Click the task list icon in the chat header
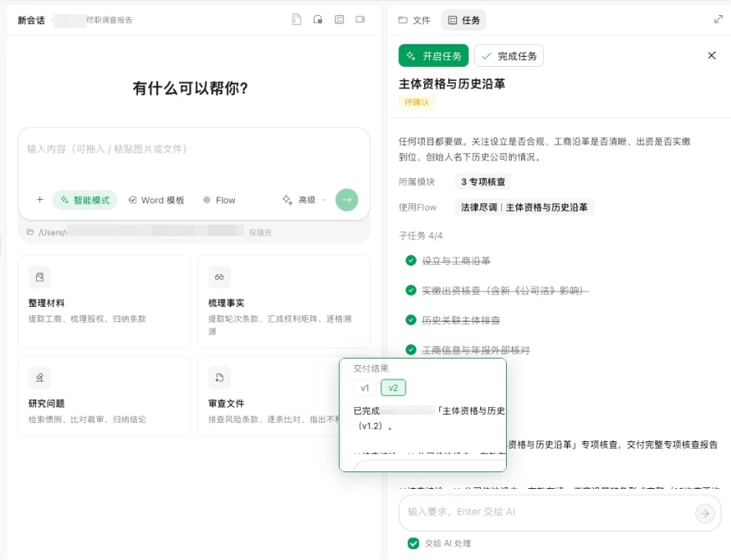This screenshot has width=731, height=560. pos(340,19)
